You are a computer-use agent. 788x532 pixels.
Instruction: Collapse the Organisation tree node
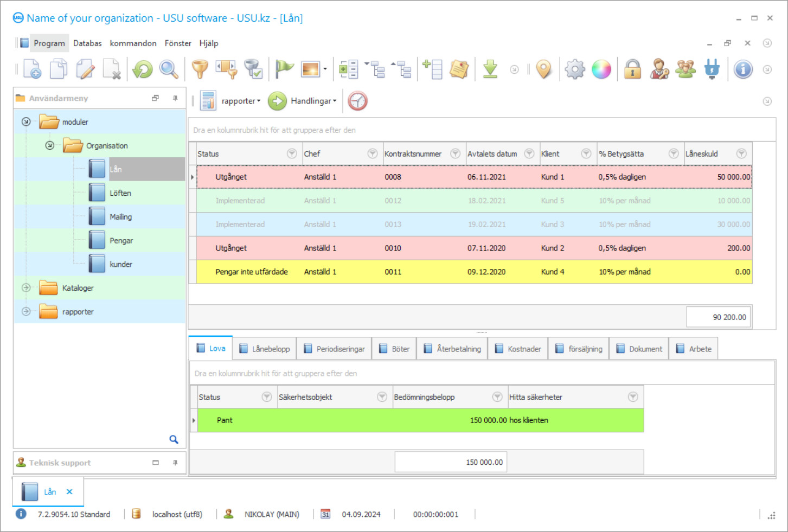point(50,145)
